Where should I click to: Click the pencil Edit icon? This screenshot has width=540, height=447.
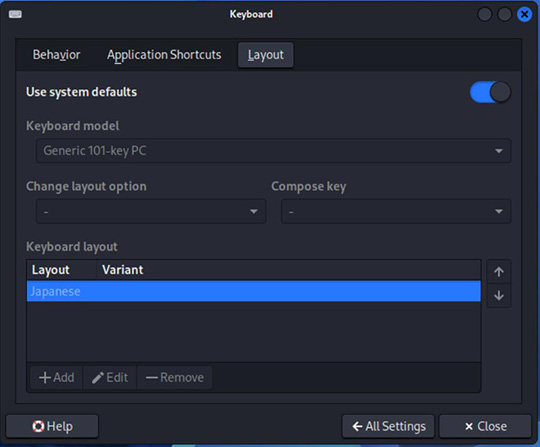click(98, 378)
